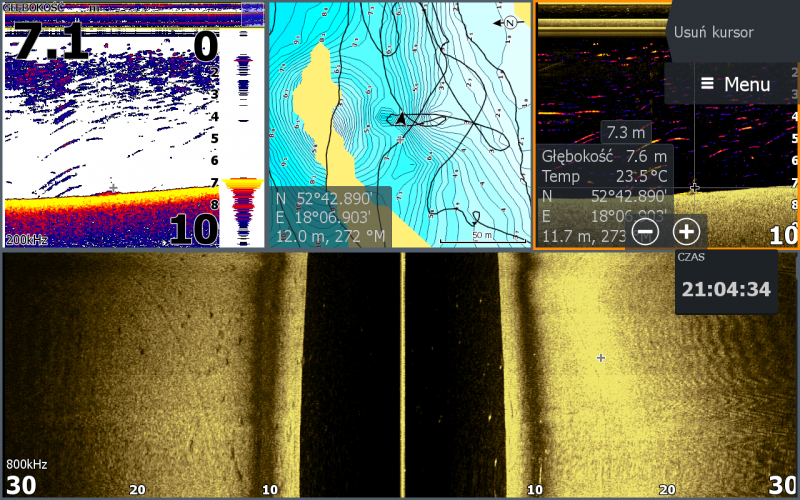This screenshot has width=800, height=500.
Task: Click the 800kHz frequency label
Action: click(x=27, y=464)
